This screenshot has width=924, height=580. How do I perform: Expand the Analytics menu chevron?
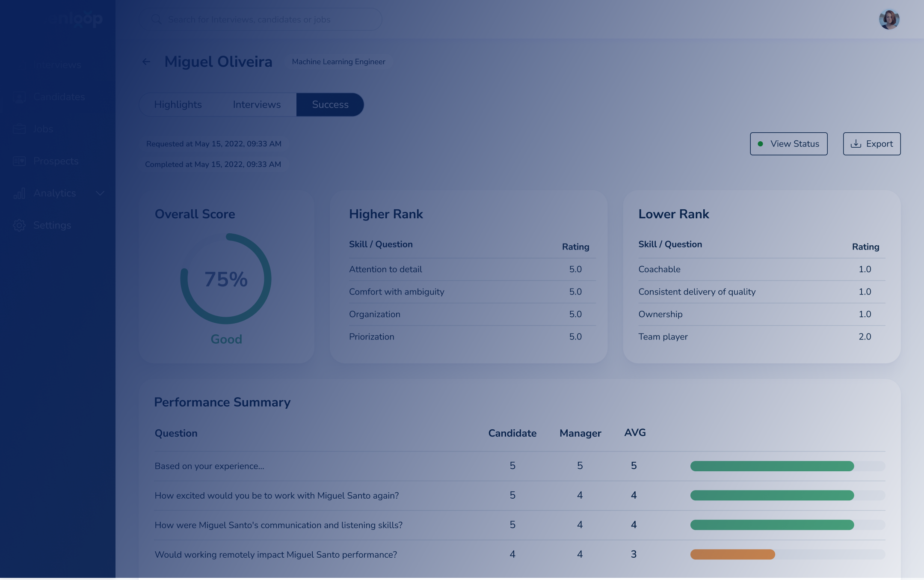pyautogui.click(x=100, y=193)
